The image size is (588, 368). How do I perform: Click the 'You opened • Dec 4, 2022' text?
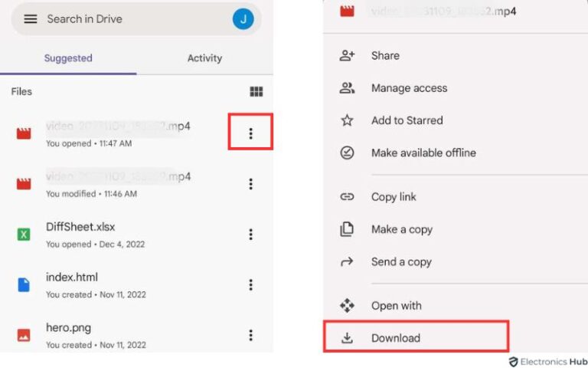[x=95, y=244]
